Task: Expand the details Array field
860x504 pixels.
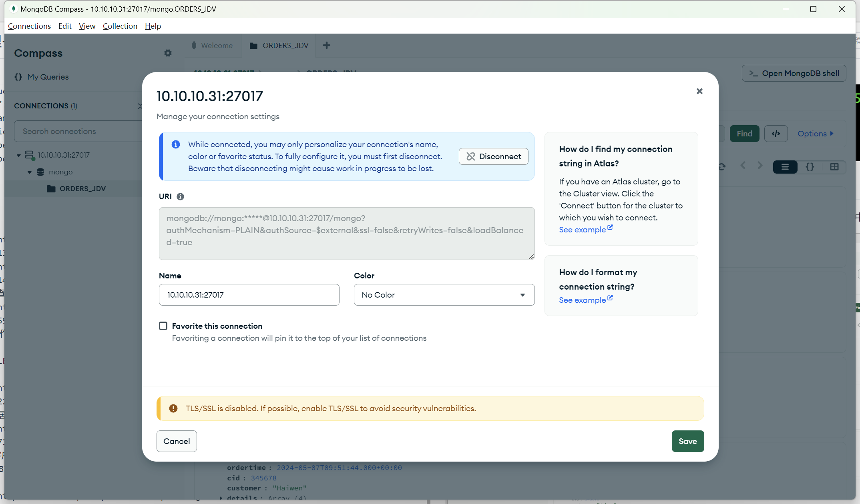Action: 221,498
